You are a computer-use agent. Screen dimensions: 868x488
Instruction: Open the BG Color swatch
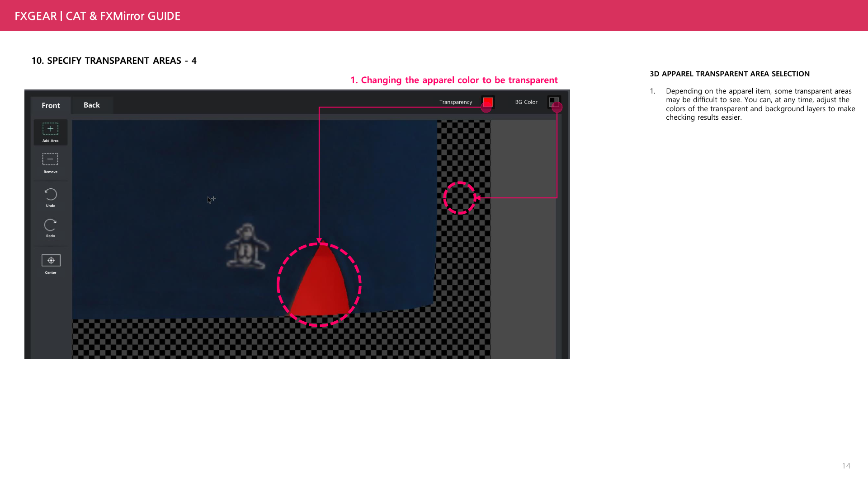554,102
